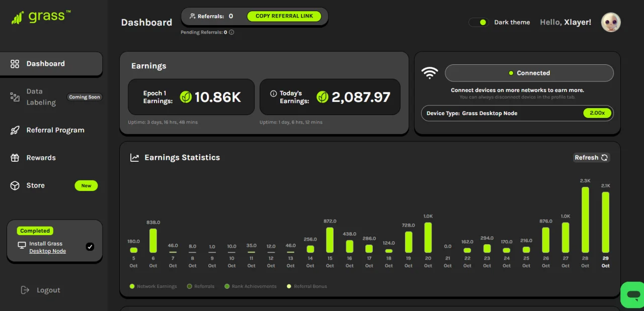This screenshot has width=644, height=311.
Task: Click the monitor icon beside Install Grass
Action: pos(22,245)
